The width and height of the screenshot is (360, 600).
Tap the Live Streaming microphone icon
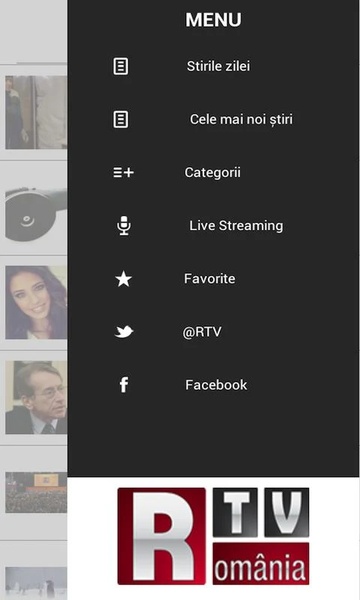124,225
